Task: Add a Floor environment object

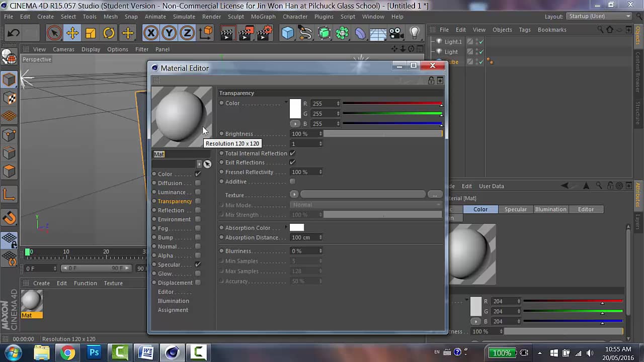Action: (378, 33)
